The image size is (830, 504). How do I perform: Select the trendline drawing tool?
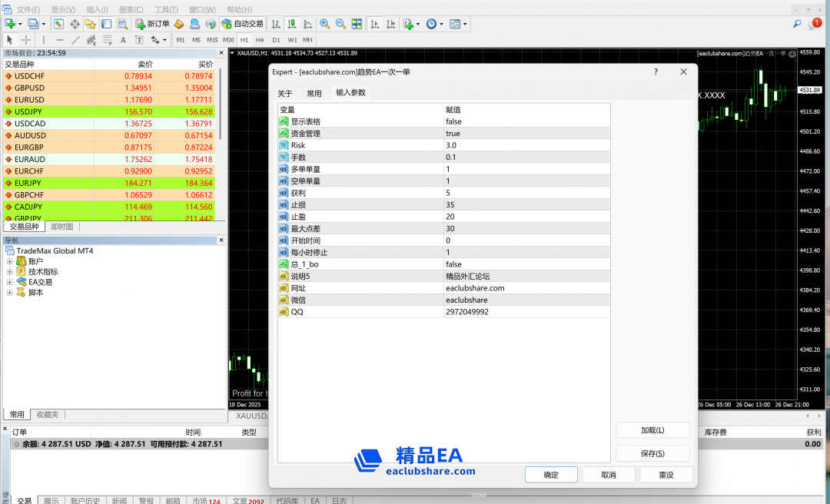(75, 40)
